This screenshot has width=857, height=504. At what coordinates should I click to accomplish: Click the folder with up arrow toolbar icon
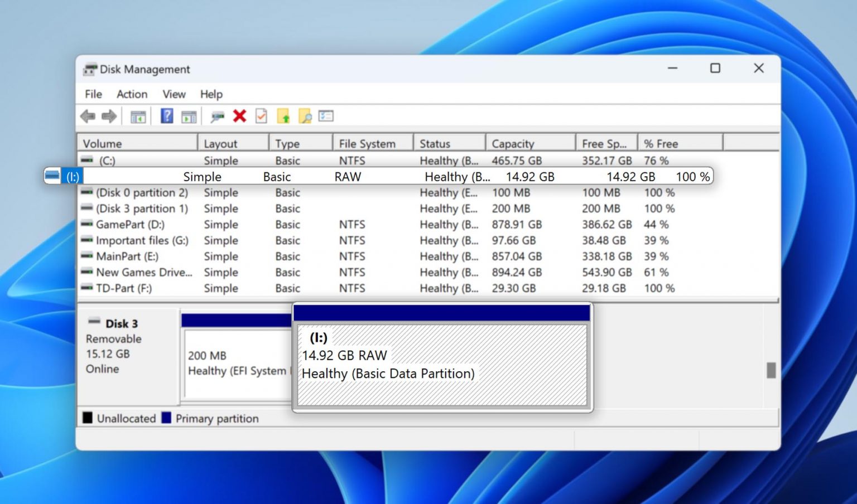(x=285, y=116)
